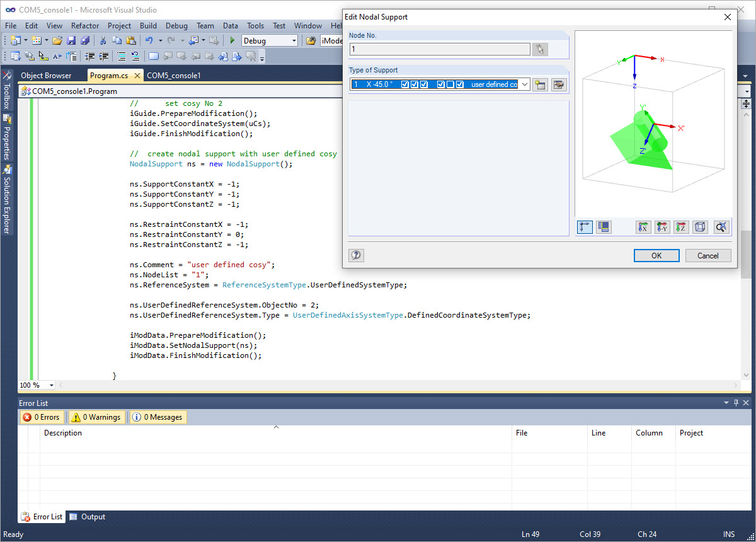Create a new support type
The width and height of the screenshot is (756, 542).
click(540, 84)
